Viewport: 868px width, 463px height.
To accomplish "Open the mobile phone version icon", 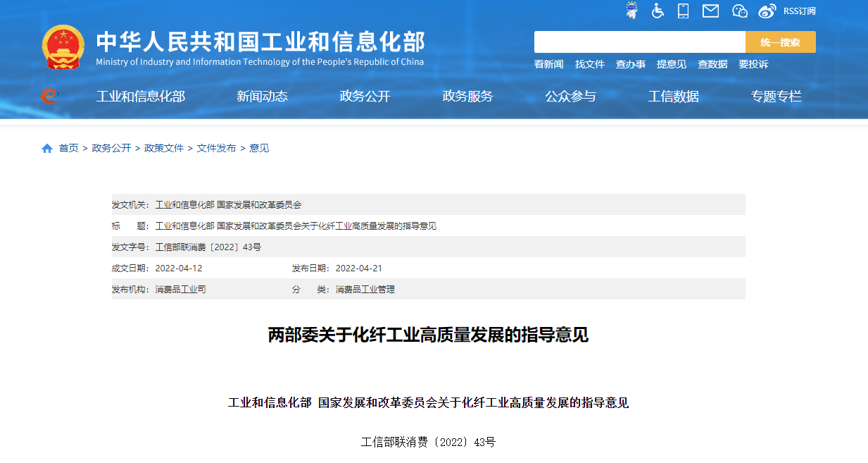I will (683, 11).
